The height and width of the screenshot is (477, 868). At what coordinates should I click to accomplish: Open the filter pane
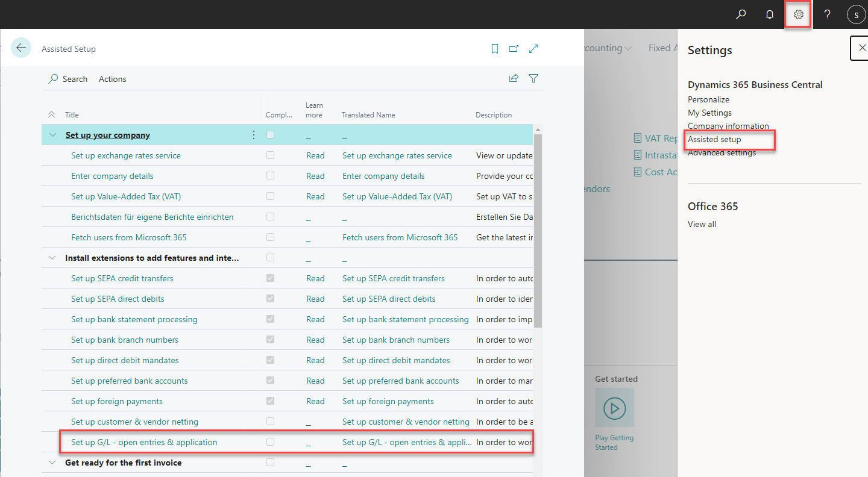point(533,78)
